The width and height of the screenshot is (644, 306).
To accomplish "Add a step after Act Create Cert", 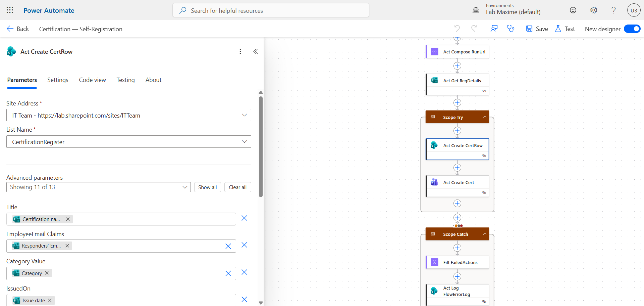I will 457,203.
